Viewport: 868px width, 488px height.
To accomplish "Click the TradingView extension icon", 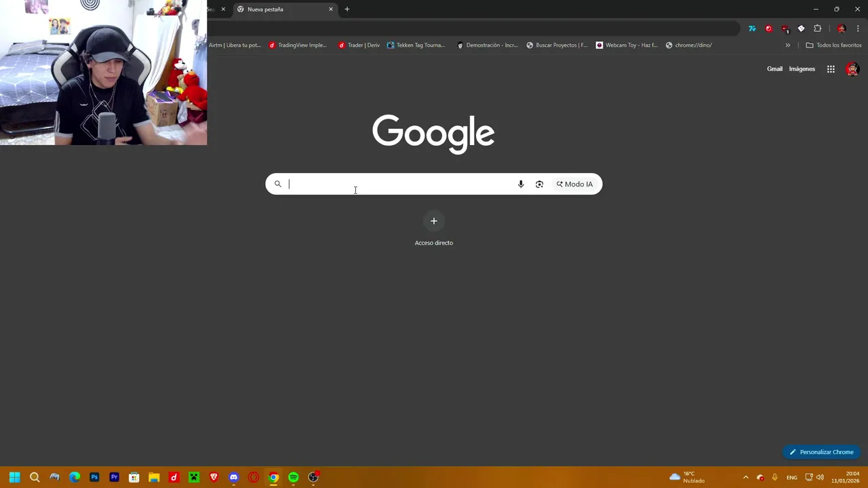I will (x=752, y=28).
